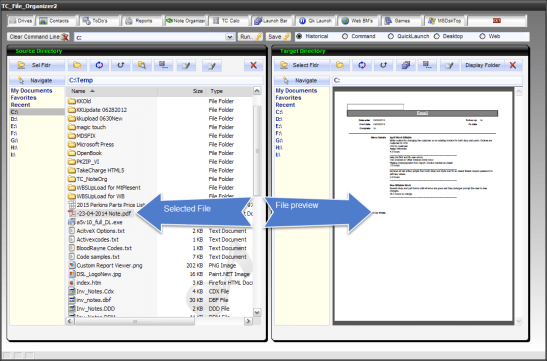Select D:\ drive in Source sidebar
This screenshot has height=361, width=547.
[x=14, y=119]
